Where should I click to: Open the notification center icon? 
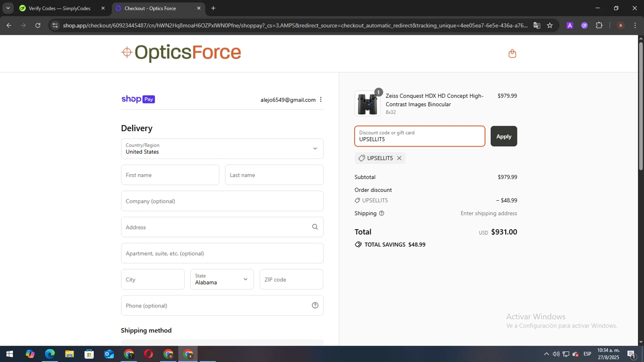pos(632,354)
